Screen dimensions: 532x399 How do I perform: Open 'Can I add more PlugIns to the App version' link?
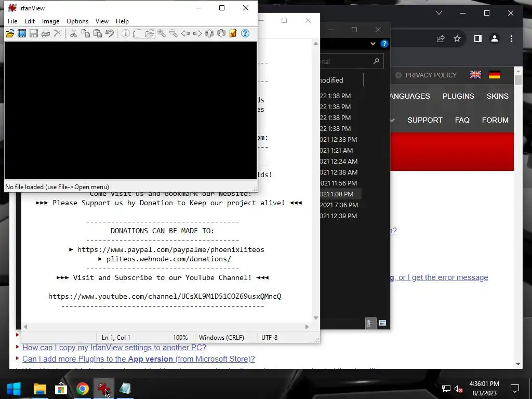click(x=138, y=358)
